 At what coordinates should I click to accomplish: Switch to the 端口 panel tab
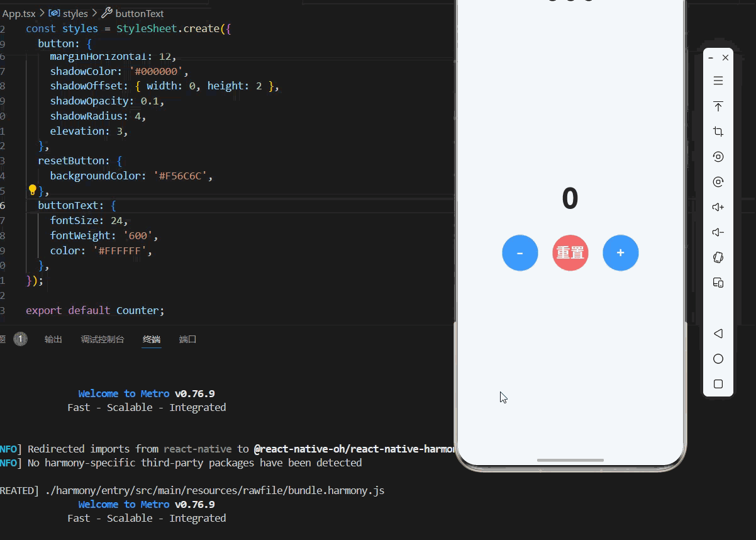pos(188,339)
